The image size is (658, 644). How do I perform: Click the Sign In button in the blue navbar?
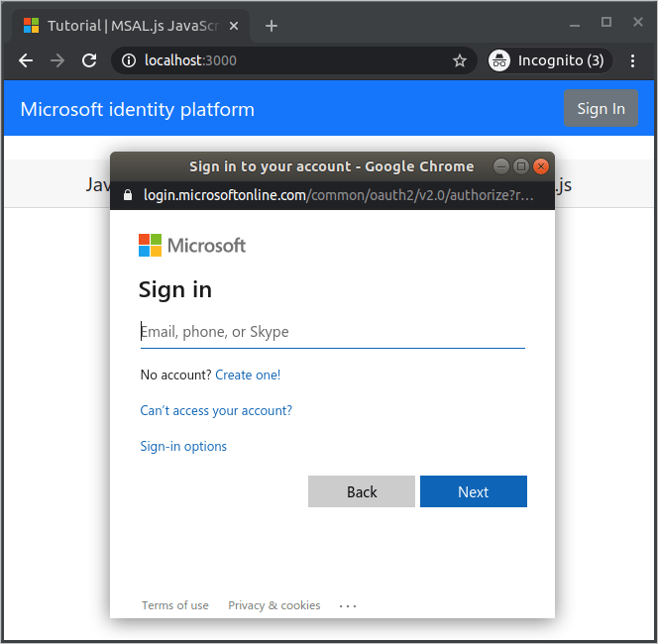[x=601, y=108]
